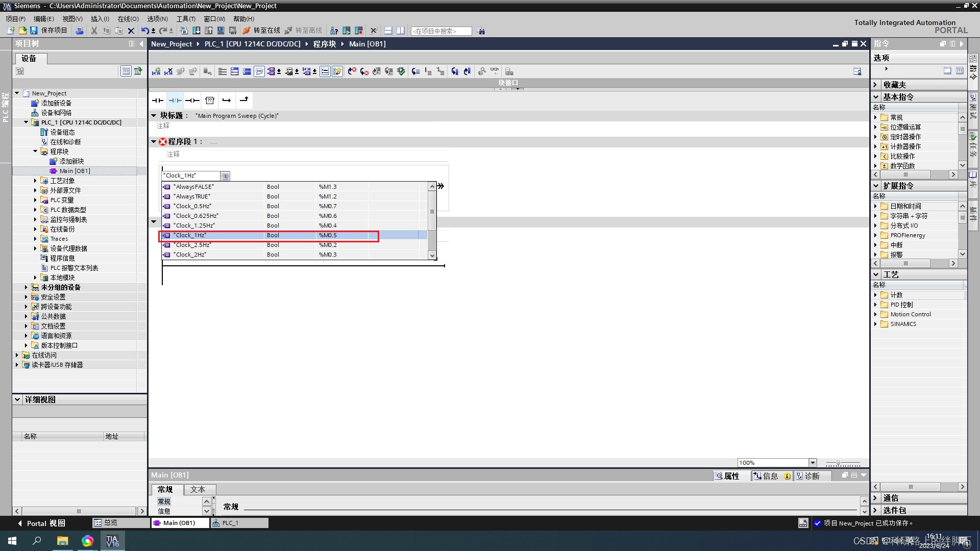This screenshot has height=551, width=980.
Task: Toggle absolute/symbolic operands display
Action: [x=272, y=71]
